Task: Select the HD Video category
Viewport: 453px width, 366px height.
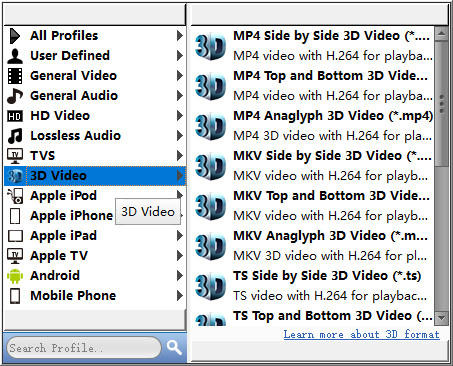Action: pos(95,116)
